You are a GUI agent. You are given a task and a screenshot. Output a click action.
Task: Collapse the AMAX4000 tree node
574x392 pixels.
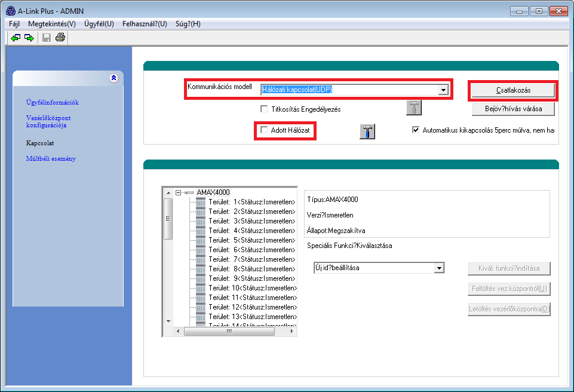tap(178, 192)
